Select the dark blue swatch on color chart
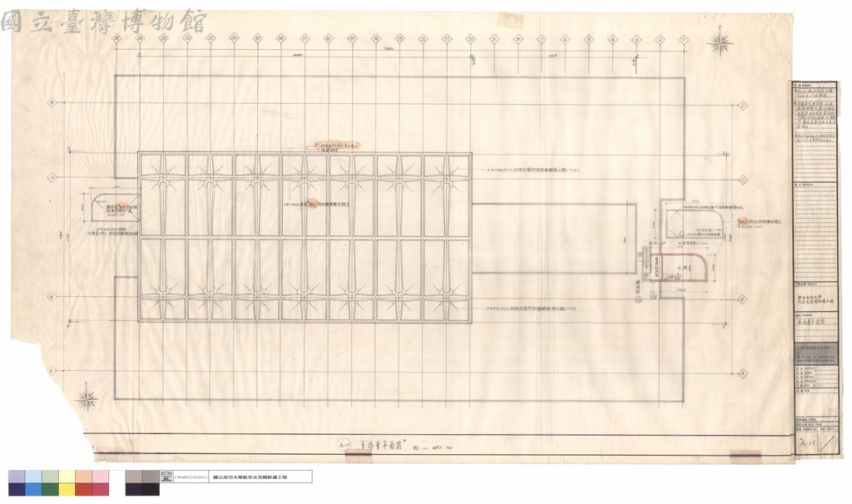The image size is (852, 504). click(x=17, y=489)
